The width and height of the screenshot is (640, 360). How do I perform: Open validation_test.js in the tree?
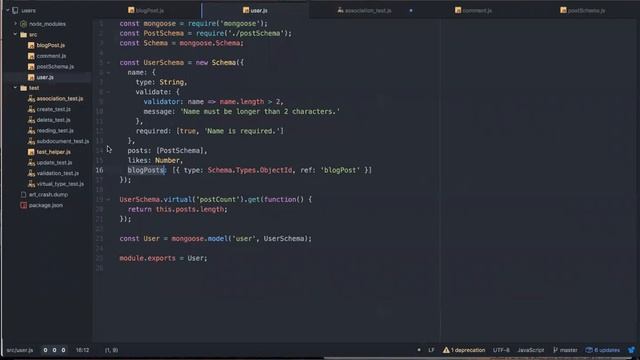[x=58, y=173]
